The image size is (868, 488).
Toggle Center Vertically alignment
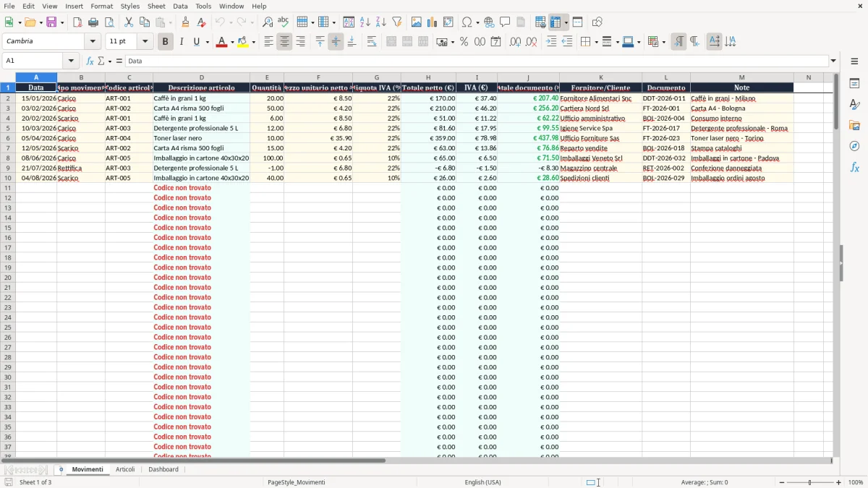[x=336, y=42]
